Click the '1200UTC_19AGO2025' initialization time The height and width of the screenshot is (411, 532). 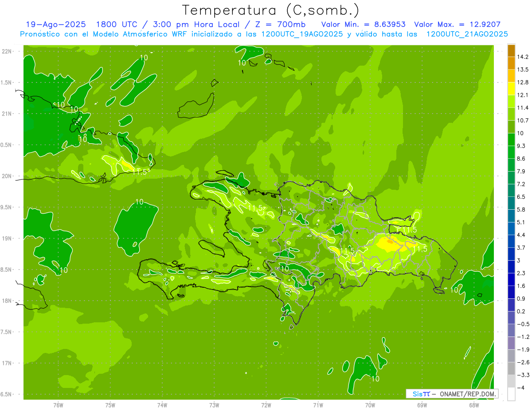point(301,34)
